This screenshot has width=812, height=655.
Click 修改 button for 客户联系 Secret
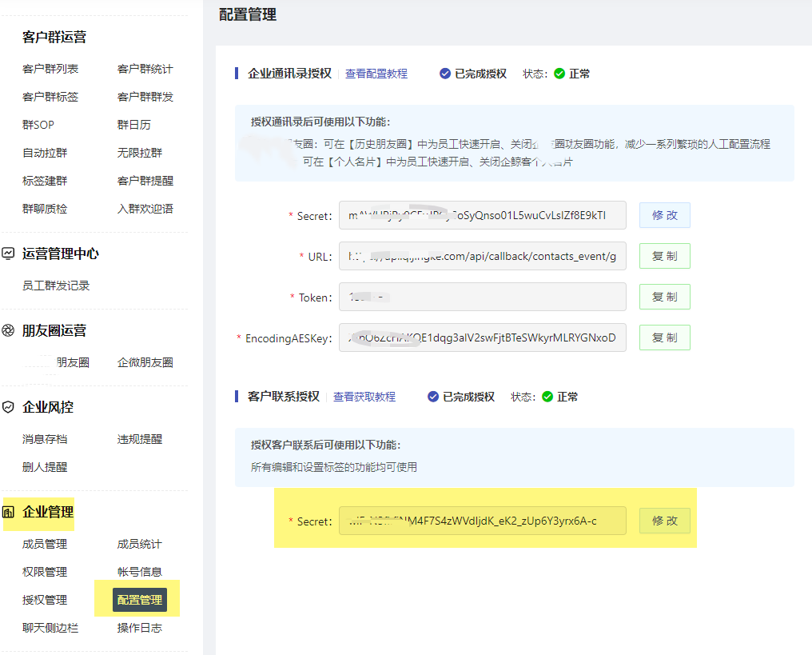[x=665, y=521]
